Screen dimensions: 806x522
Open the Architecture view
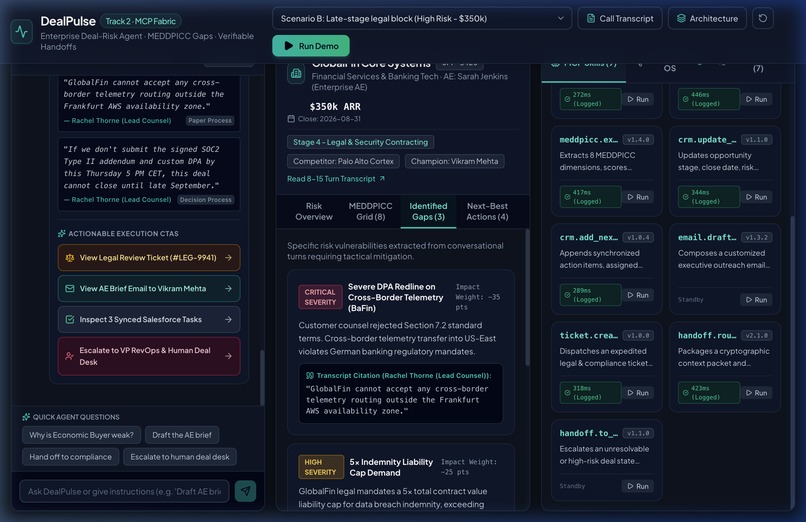click(x=707, y=18)
